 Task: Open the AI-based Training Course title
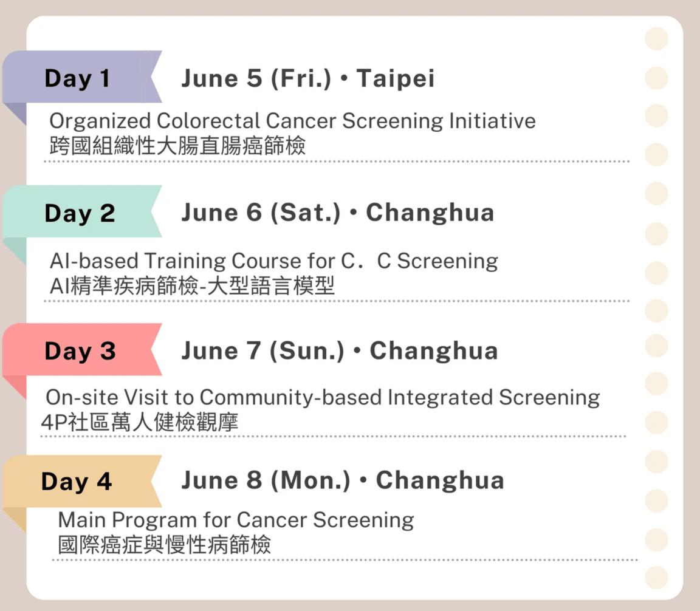pos(273,261)
